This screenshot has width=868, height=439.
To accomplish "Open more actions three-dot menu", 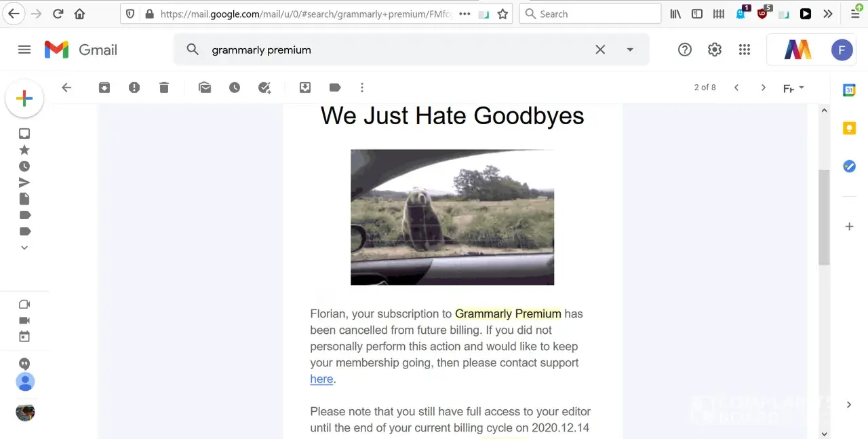I will [362, 88].
